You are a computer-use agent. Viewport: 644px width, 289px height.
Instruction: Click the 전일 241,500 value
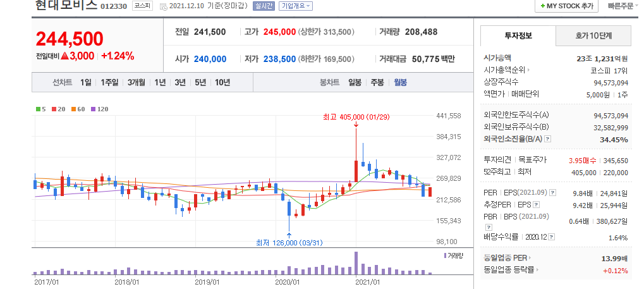click(210, 32)
